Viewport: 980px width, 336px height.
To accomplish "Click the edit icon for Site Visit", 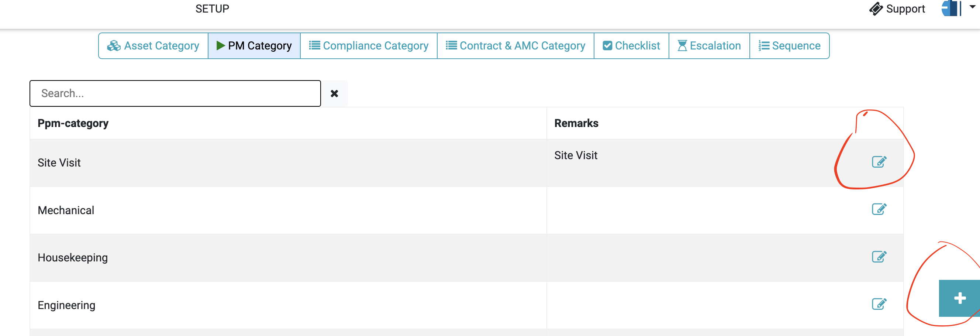I will [879, 162].
